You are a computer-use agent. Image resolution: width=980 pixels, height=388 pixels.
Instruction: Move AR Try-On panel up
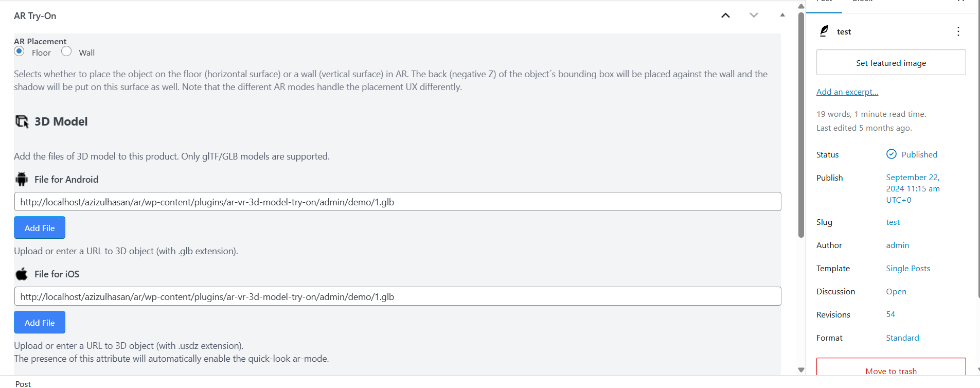[725, 15]
